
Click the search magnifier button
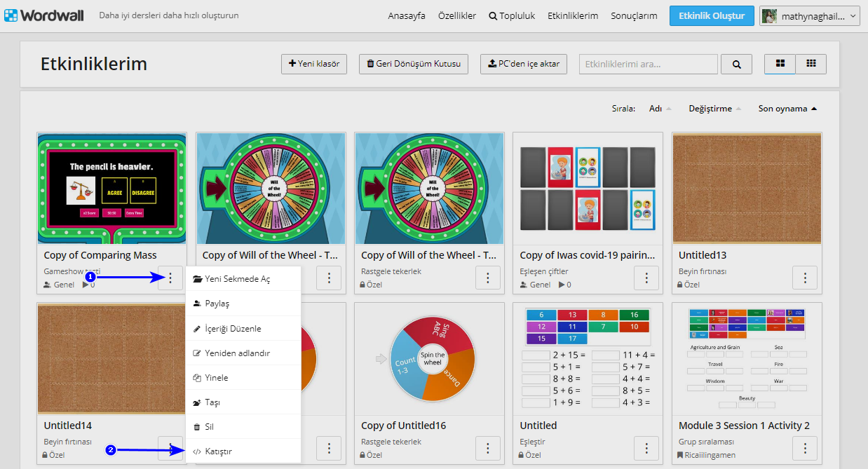736,64
